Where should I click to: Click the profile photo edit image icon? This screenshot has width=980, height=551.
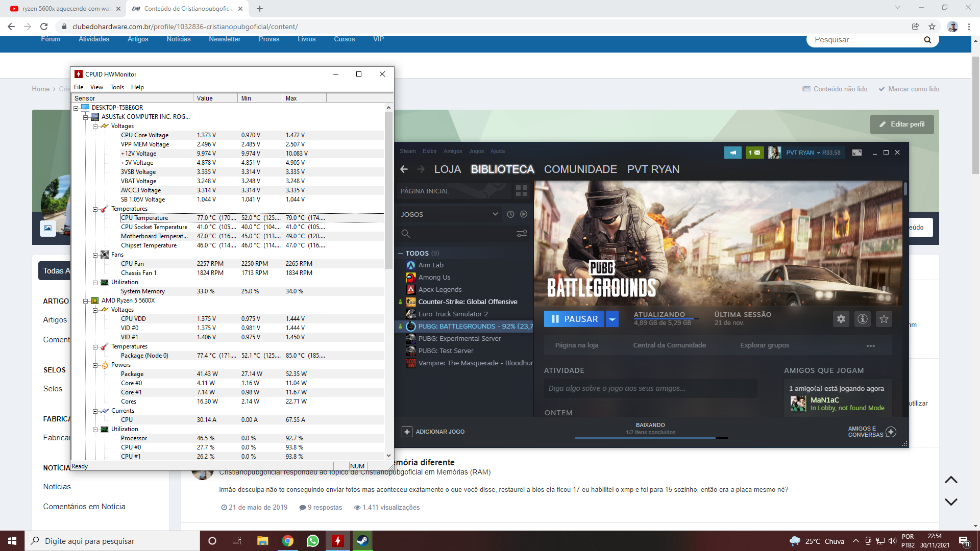[48, 228]
